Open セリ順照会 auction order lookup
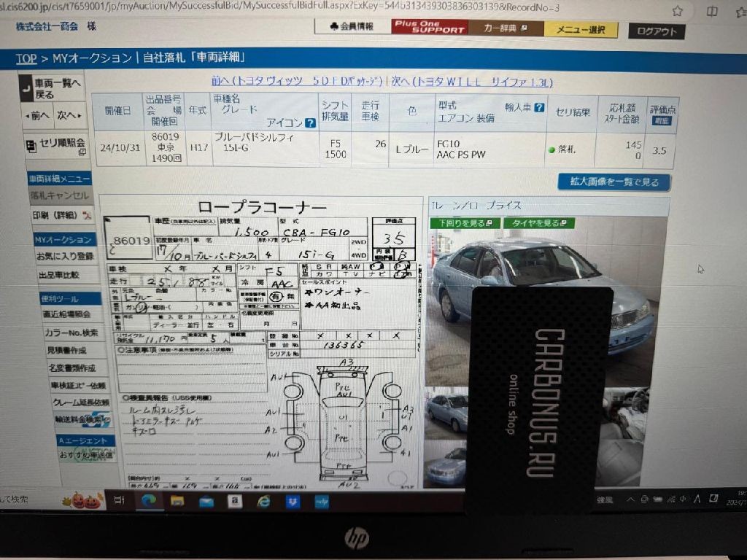The image size is (747, 560). tap(57, 145)
